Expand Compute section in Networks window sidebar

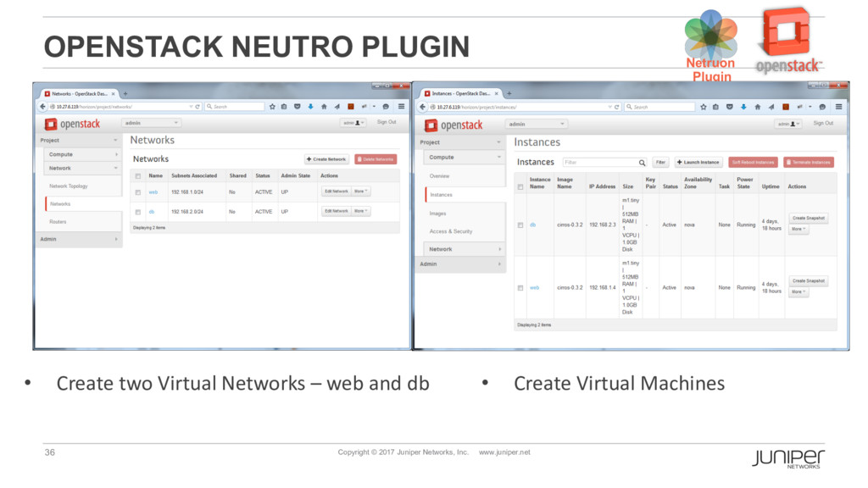click(82, 154)
